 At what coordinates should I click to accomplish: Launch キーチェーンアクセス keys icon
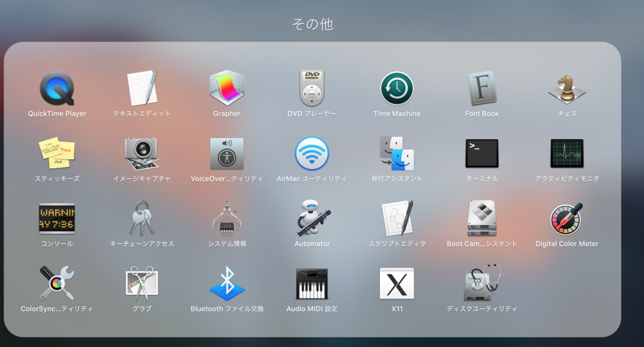[142, 218]
